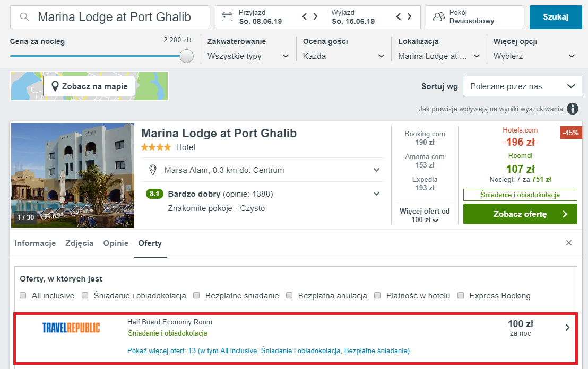Open the Travel Republic offer arrow
Image resolution: width=588 pixels, height=369 pixels.
pos(567,328)
